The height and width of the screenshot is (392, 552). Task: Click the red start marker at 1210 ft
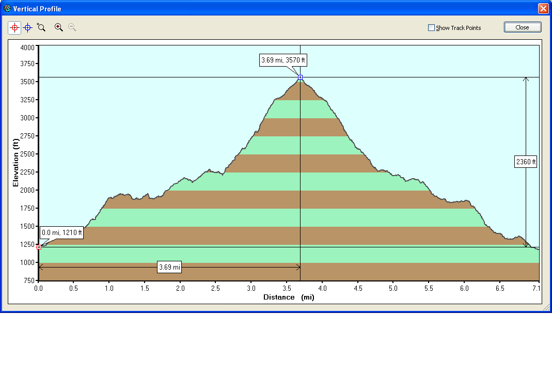pos(39,247)
